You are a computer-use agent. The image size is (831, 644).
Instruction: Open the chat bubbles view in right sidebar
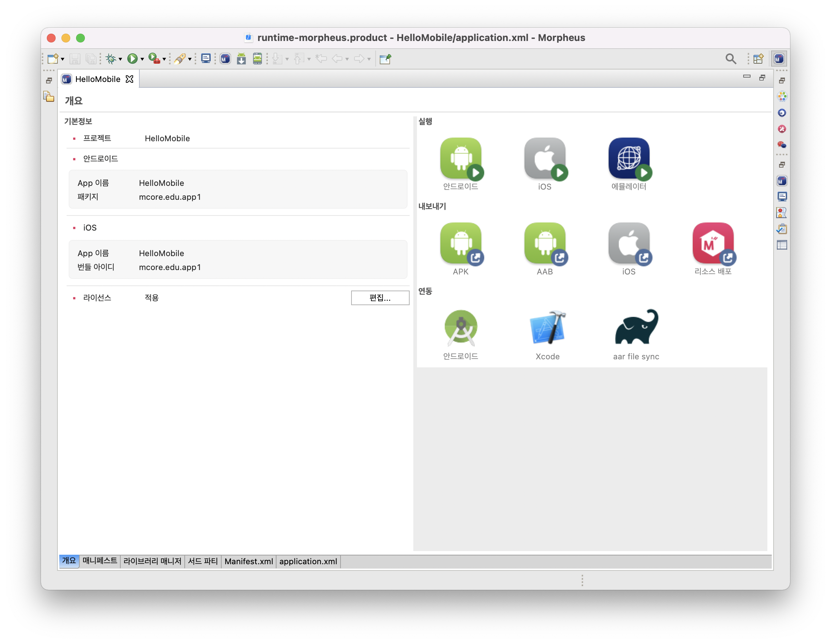pyautogui.click(x=782, y=145)
